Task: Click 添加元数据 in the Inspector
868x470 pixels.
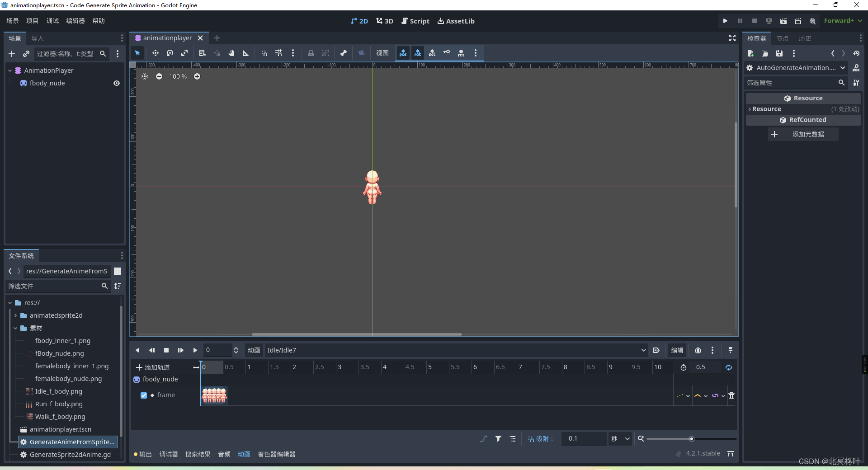Action: [803, 134]
